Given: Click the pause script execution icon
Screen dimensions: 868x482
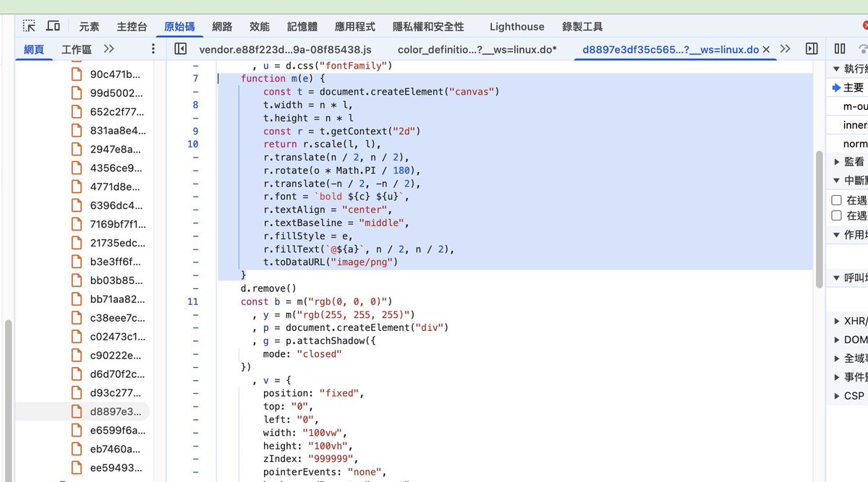Looking at the screenshot, I should pos(840,49).
